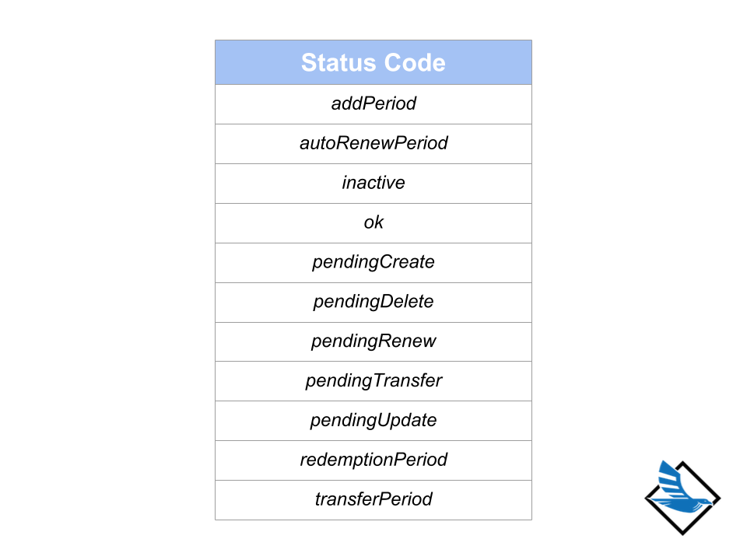Select the addPeriod row

tap(373, 103)
